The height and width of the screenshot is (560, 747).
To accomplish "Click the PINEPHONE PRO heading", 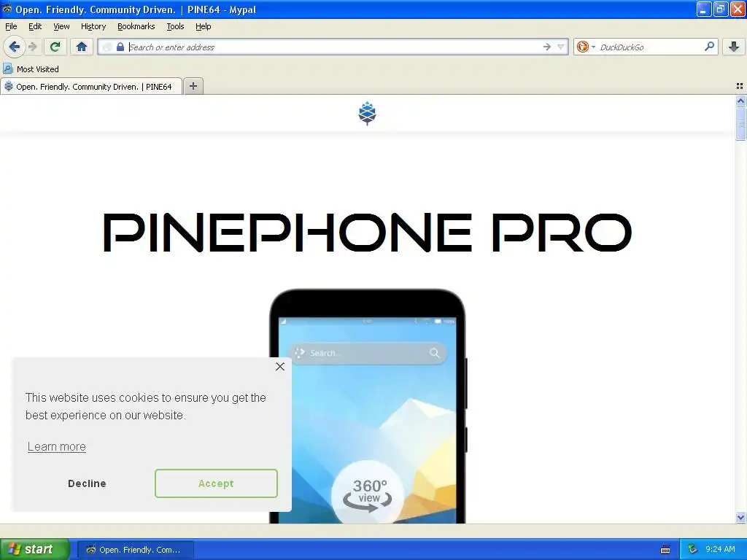I will coord(368,233).
